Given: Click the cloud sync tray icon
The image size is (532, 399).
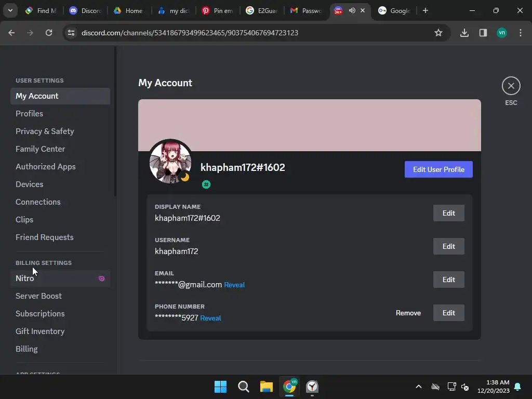Looking at the screenshot, I should 435,387.
